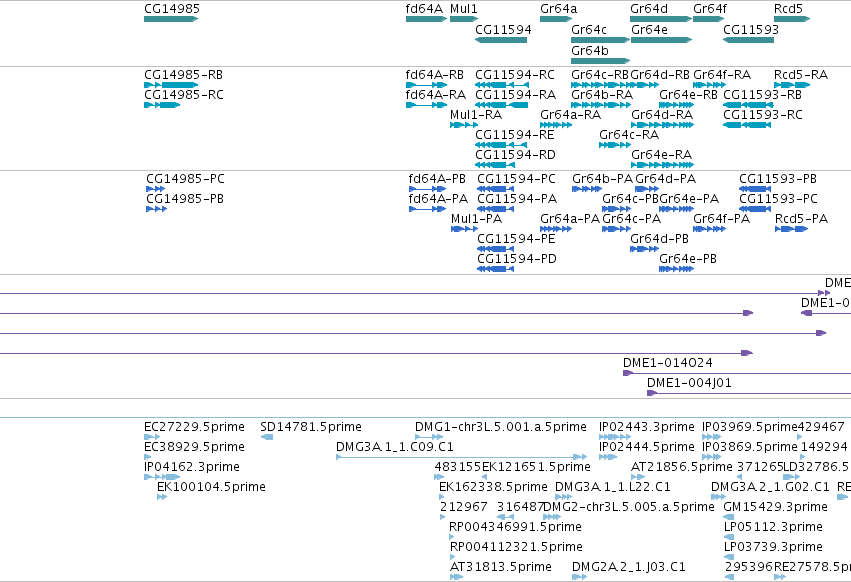
Task: Select EST AT31813.5prime
Action: point(456,577)
